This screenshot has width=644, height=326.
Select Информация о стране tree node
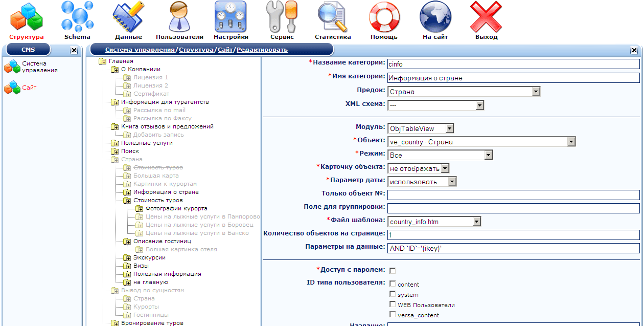click(x=166, y=192)
